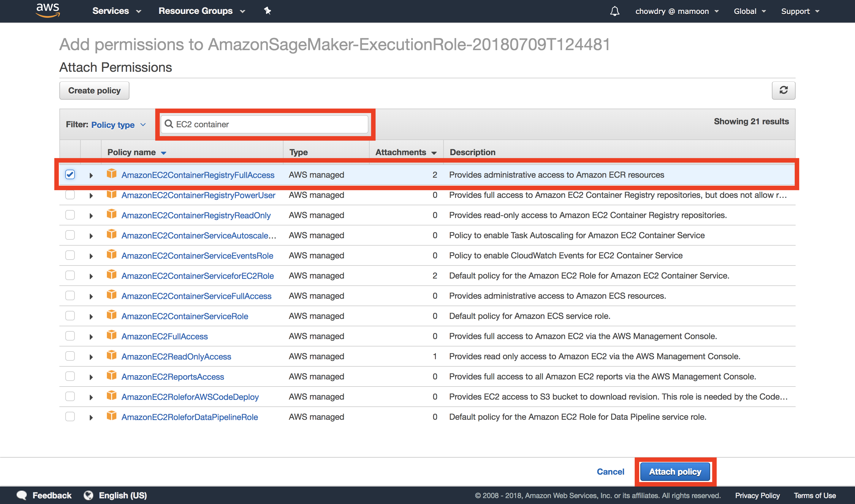Click the Attach policy button
855x504 pixels.
click(674, 471)
